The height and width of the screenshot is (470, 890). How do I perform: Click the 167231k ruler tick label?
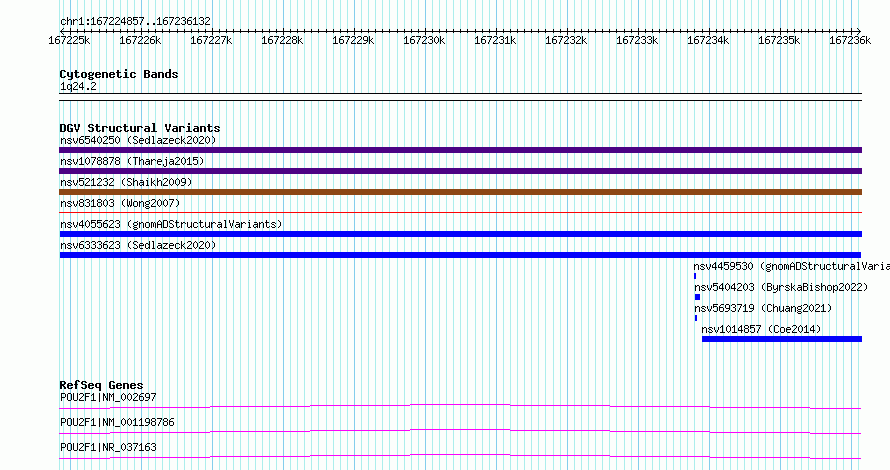click(x=495, y=40)
